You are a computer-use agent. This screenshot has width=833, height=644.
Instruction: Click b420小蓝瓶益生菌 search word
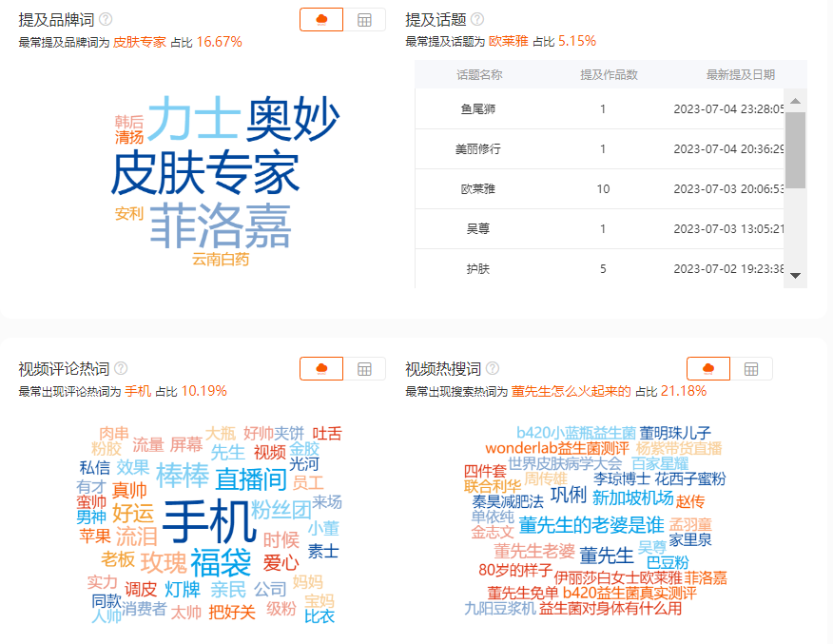576,433
